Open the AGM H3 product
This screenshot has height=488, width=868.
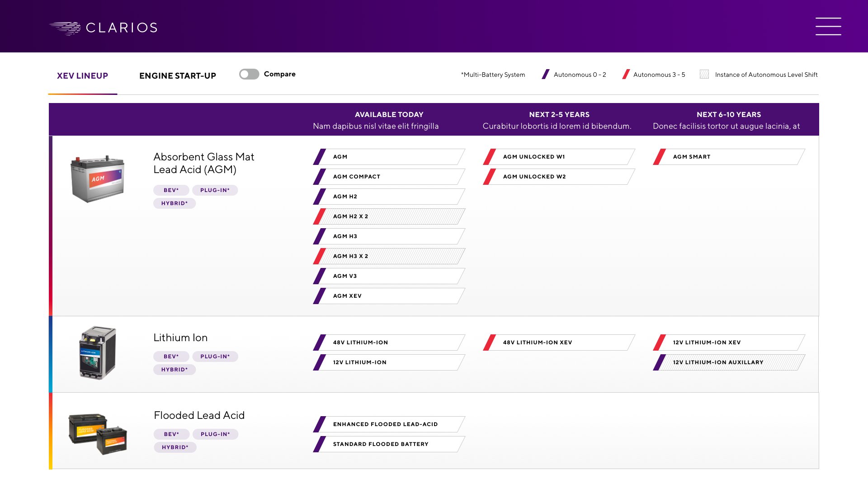389,236
